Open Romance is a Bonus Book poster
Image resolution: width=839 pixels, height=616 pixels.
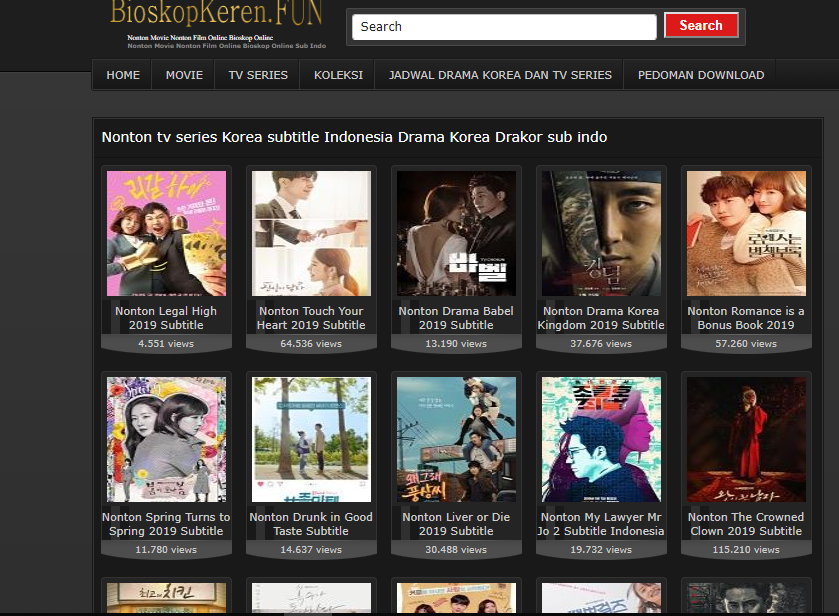(746, 233)
